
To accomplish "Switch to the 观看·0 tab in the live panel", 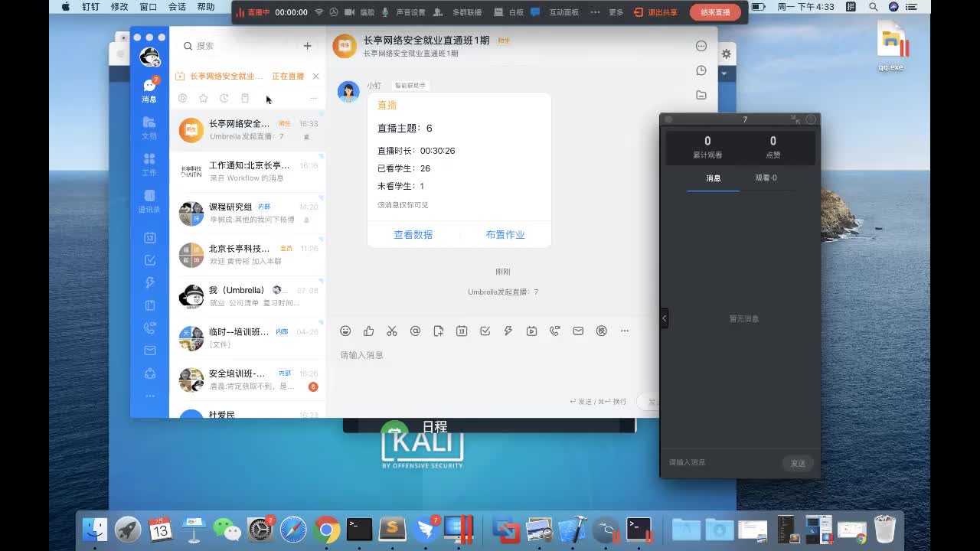I will tap(766, 178).
